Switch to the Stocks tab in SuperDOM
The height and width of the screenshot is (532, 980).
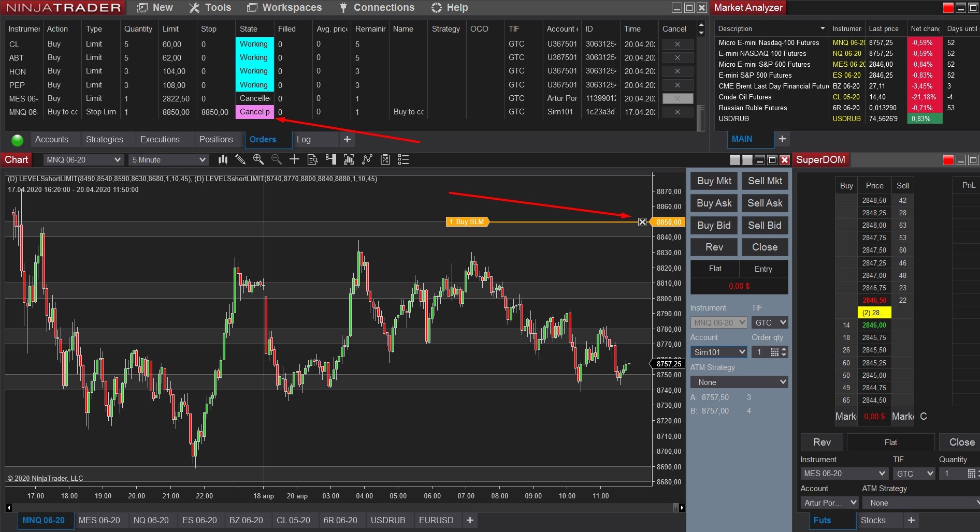pyautogui.click(x=873, y=520)
